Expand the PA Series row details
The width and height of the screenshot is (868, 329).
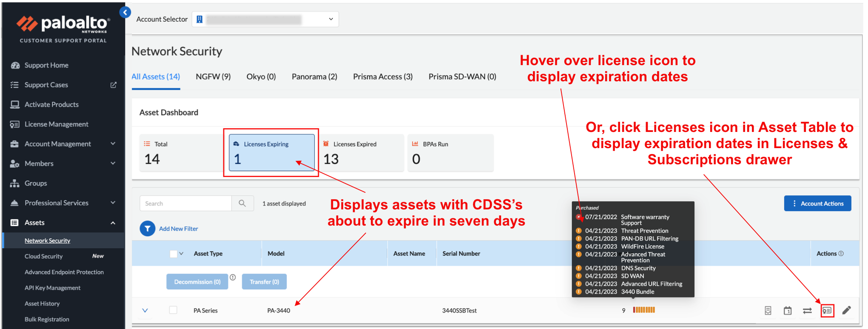[145, 310]
